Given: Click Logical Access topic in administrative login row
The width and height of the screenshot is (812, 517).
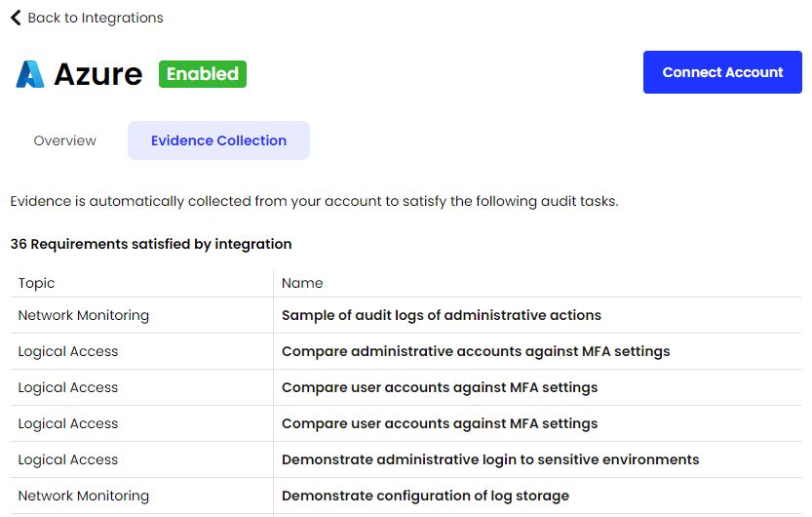Looking at the screenshot, I should point(68,459).
